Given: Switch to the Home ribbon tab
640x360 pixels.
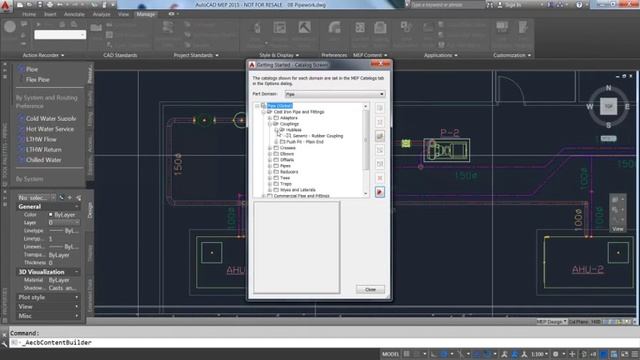Looking at the screenshot, I should tap(29, 14).
